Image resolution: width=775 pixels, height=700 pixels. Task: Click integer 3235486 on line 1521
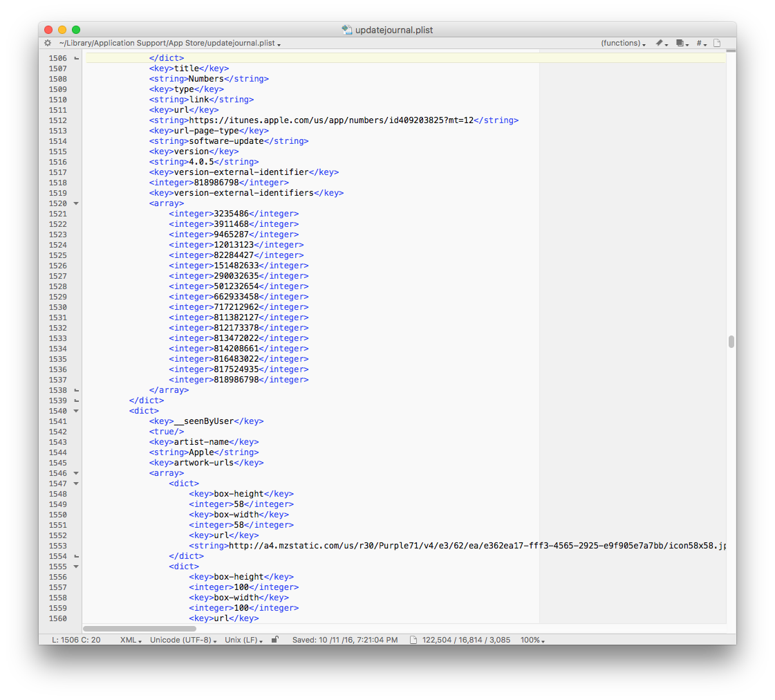232,214
